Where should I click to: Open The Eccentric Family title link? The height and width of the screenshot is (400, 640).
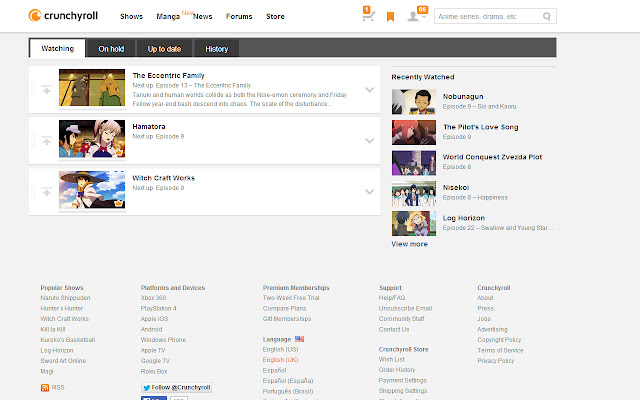click(168, 76)
